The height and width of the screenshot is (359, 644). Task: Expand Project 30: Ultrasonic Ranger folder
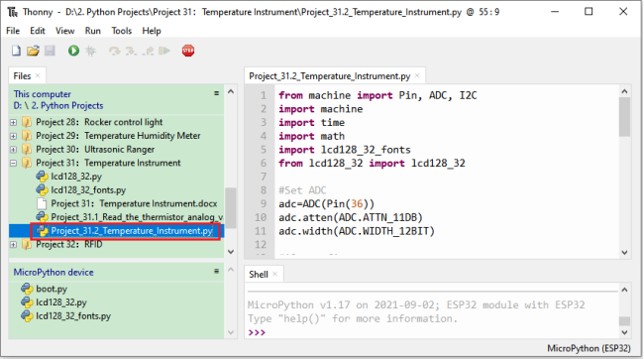pos(14,150)
